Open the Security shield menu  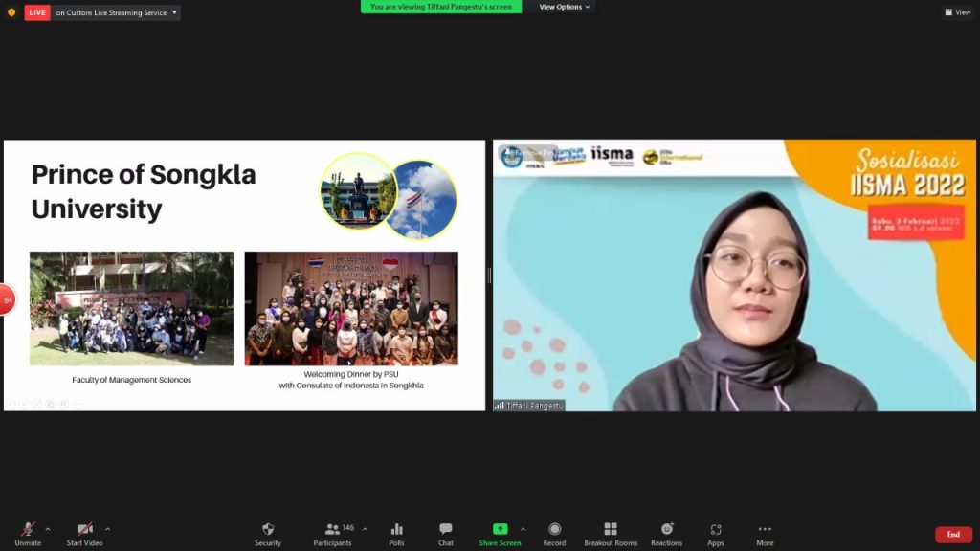268,534
